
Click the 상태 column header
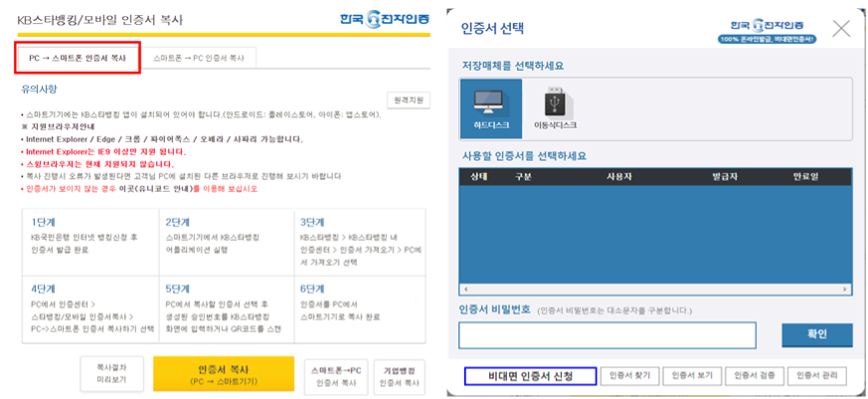478,177
